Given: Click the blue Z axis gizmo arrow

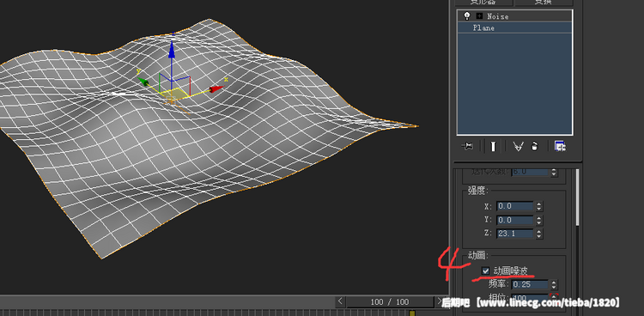Looking at the screenshot, I should pyautogui.click(x=172, y=51).
